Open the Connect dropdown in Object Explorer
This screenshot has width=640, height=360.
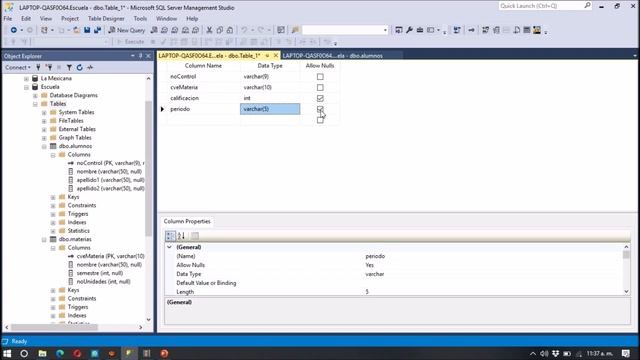click(x=18, y=67)
